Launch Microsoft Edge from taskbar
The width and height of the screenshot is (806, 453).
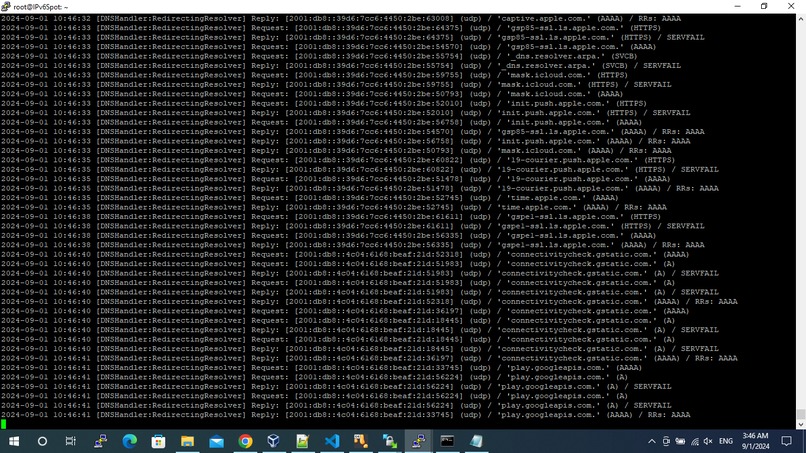[x=130, y=441]
